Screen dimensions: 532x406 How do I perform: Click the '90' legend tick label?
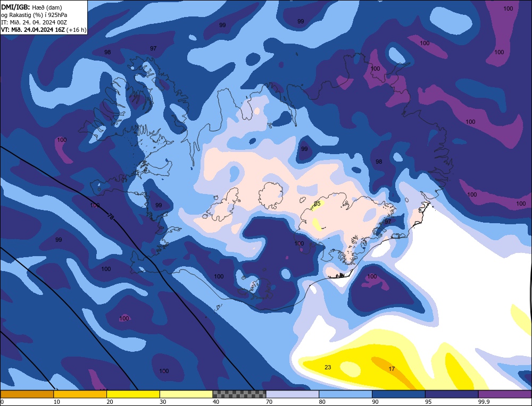coord(375,402)
